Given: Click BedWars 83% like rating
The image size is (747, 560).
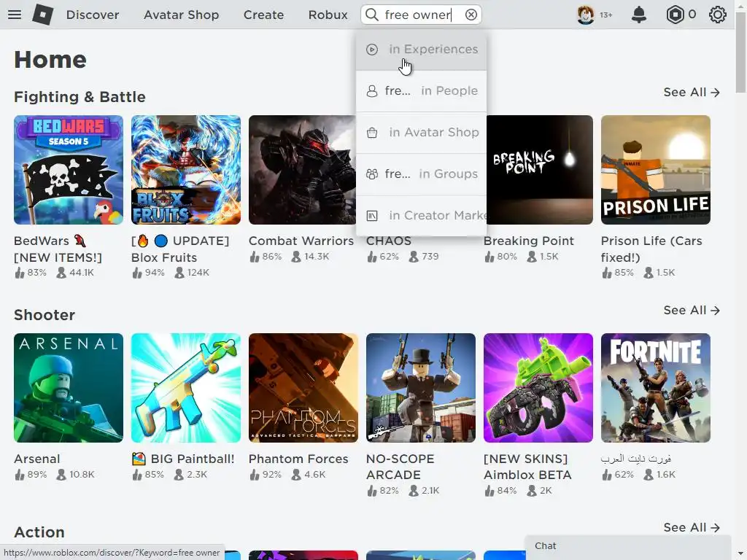Looking at the screenshot, I should pyautogui.click(x=31, y=273).
